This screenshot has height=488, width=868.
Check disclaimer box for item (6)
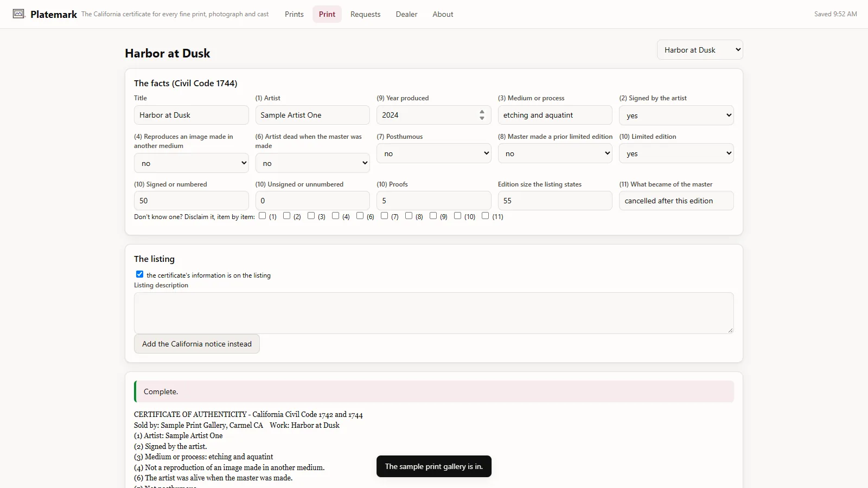[360, 216]
